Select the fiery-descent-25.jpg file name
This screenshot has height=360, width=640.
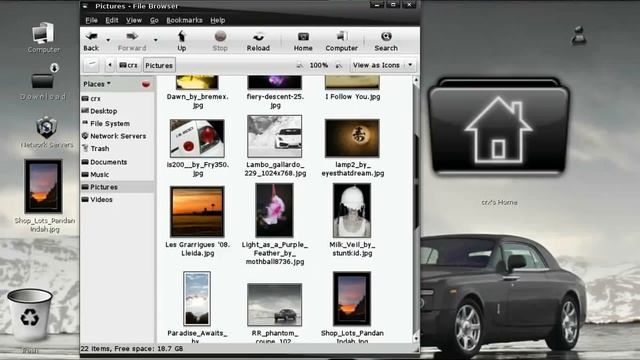275,101
